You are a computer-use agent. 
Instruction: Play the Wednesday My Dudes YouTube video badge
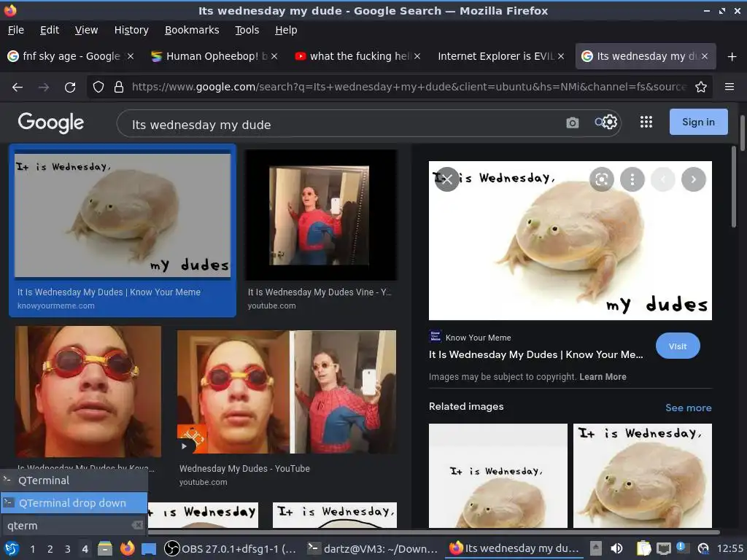point(184,446)
